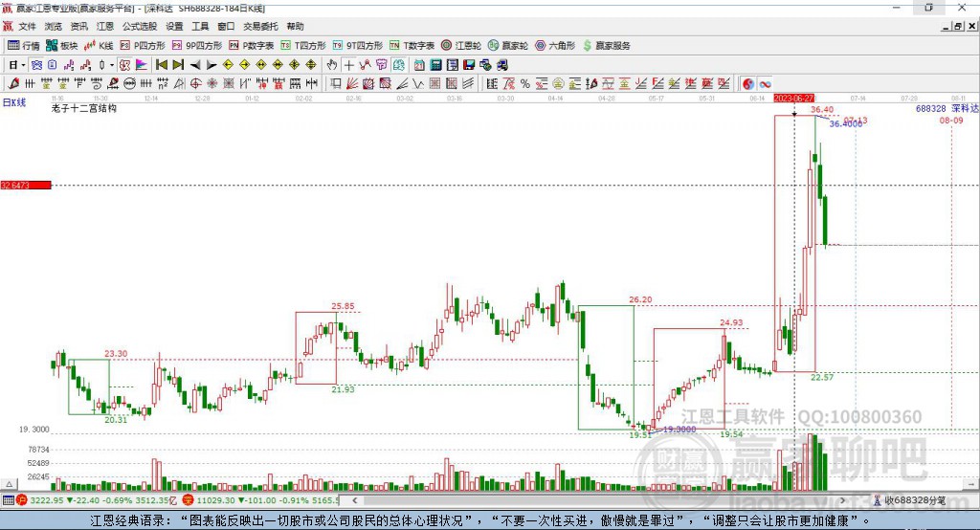Select the spiral drawing tool
The width and height of the screenshot is (980, 530).
click(97, 84)
